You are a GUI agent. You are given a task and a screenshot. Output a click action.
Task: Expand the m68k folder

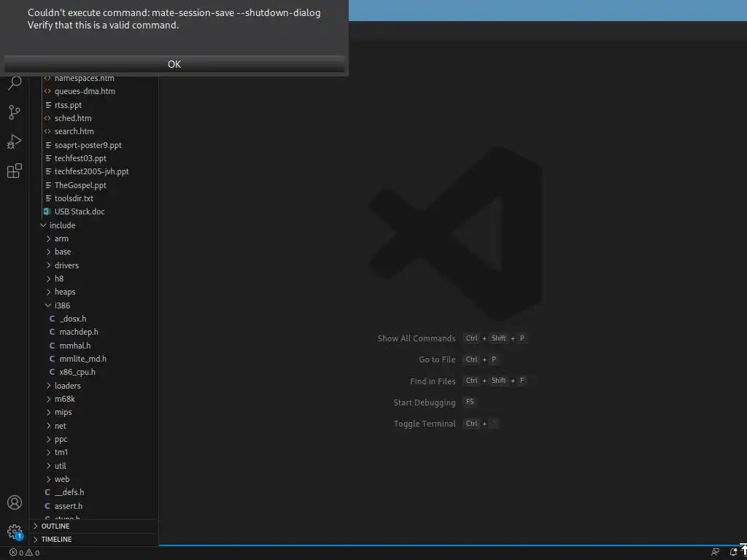point(94,399)
